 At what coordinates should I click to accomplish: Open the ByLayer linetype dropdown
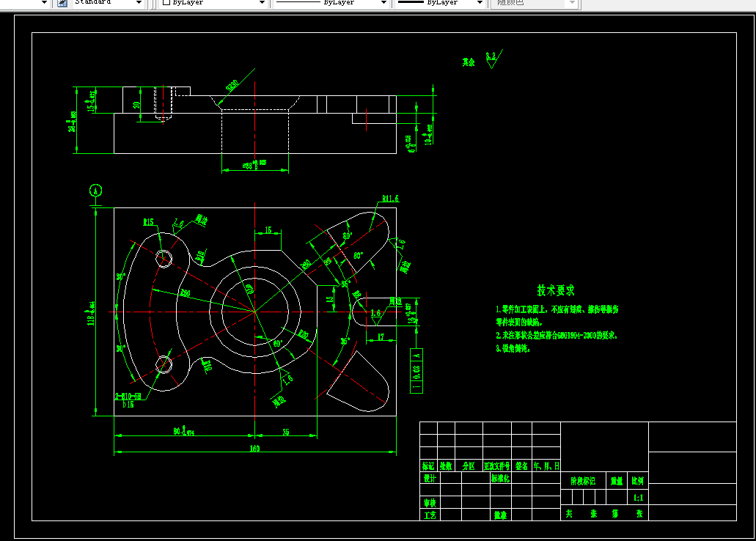click(383, 2)
